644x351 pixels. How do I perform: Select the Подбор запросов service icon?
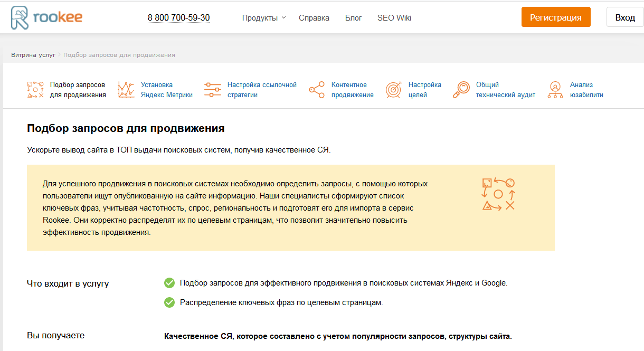[x=35, y=90]
